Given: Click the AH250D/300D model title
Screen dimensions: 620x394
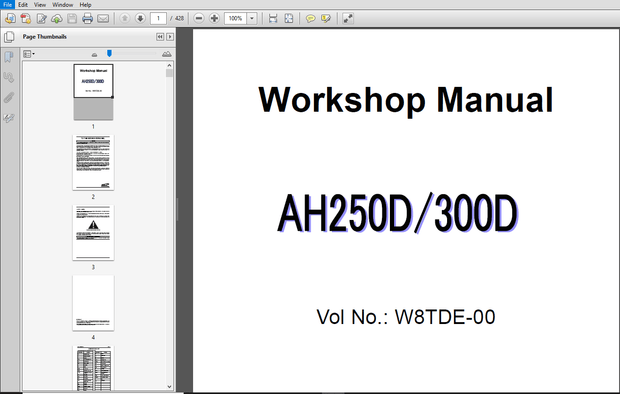Looking at the screenshot, I should (x=398, y=214).
